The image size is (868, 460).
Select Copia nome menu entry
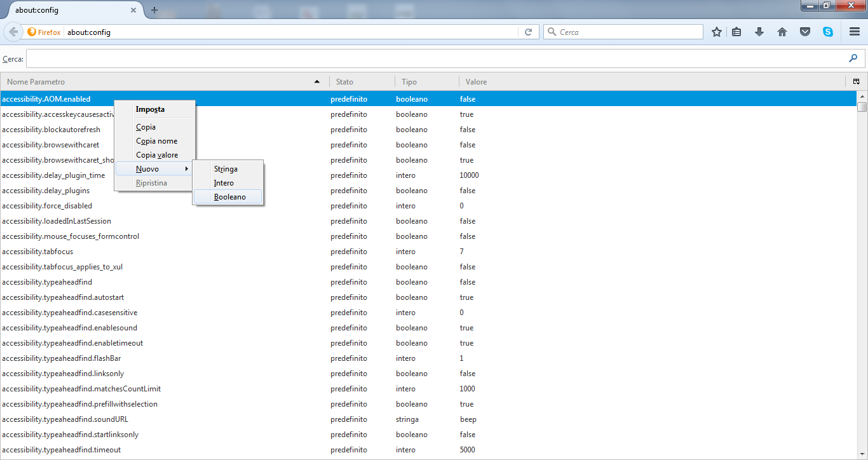(154, 141)
